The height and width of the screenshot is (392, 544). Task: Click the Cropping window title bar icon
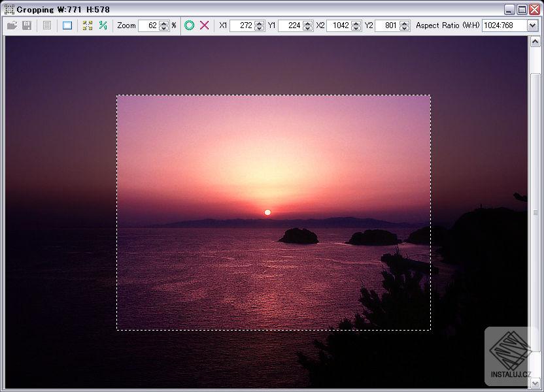(x=9, y=9)
